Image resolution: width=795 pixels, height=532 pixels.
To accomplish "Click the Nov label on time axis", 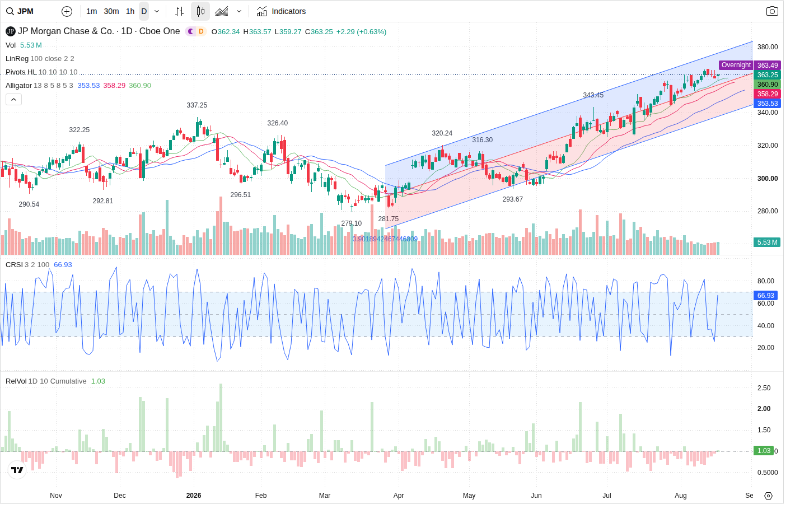I will click(56, 496).
